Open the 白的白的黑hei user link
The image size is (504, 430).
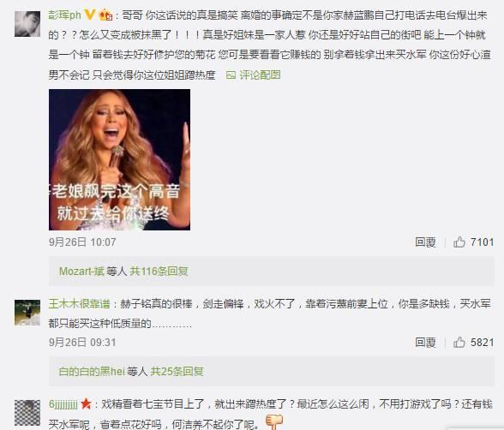[x=92, y=372]
